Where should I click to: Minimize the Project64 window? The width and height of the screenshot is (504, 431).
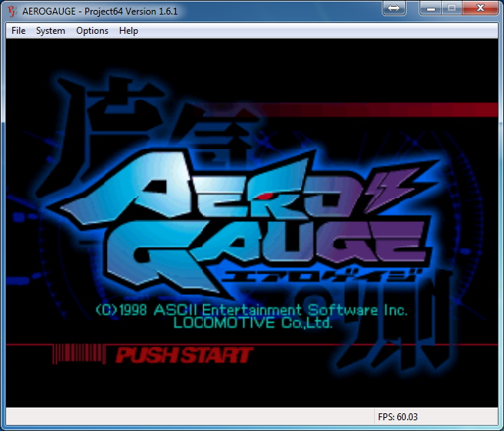pos(431,8)
